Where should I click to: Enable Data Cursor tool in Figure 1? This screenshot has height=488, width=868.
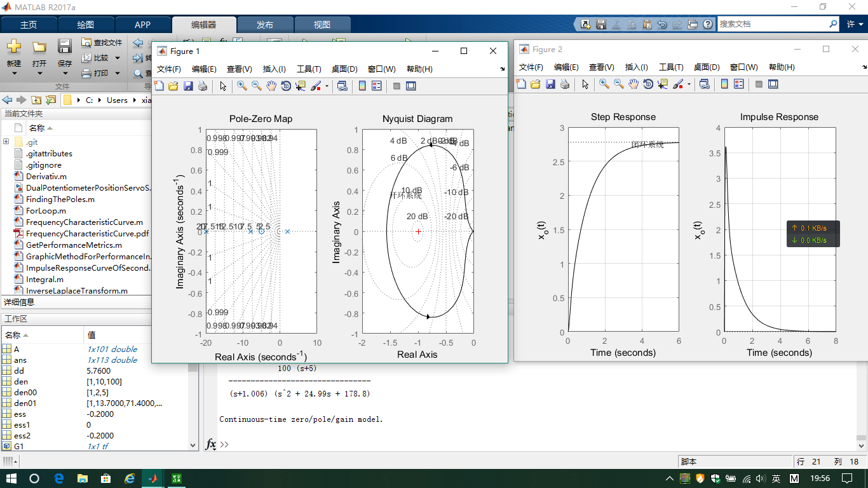coord(301,86)
